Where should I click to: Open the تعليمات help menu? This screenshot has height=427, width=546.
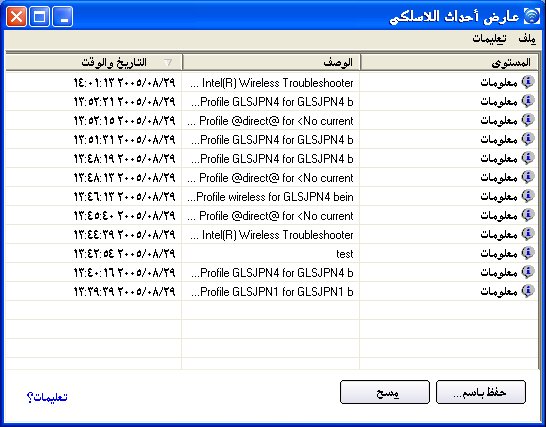pyautogui.click(x=489, y=38)
